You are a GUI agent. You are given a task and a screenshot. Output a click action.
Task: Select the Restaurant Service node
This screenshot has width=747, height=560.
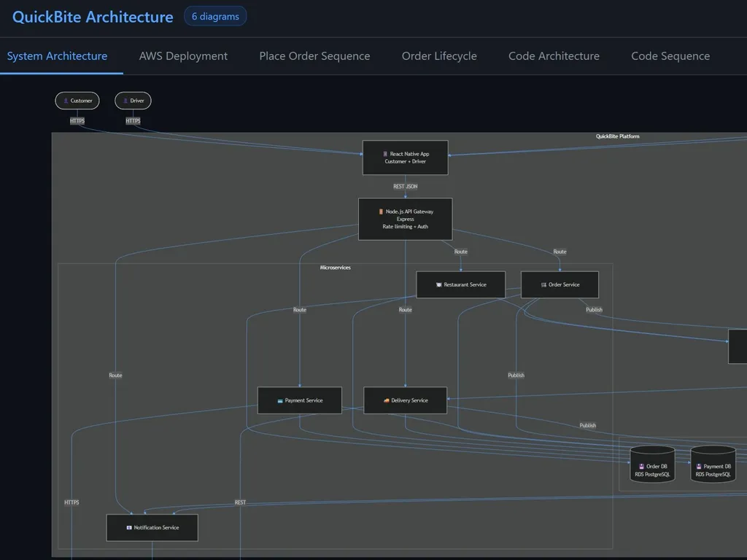(x=461, y=285)
